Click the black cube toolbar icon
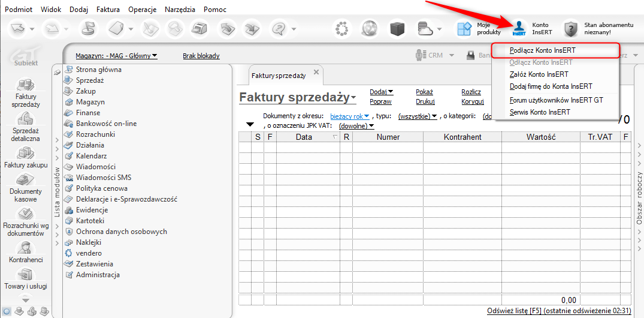The width and height of the screenshot is (644, 318). 396,29
